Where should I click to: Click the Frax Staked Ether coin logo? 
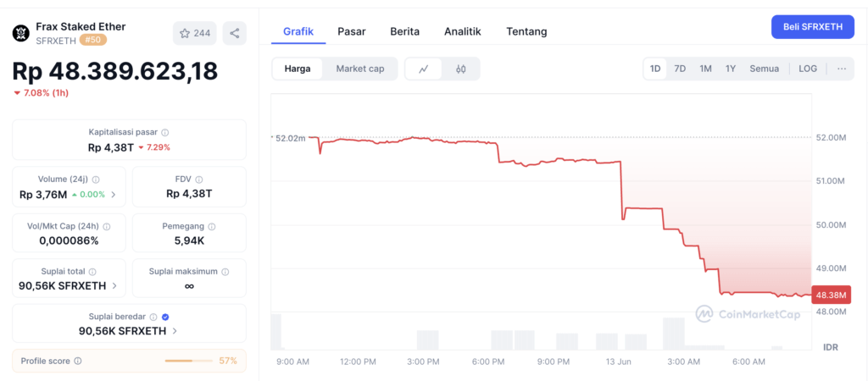[x=21, y=33]
